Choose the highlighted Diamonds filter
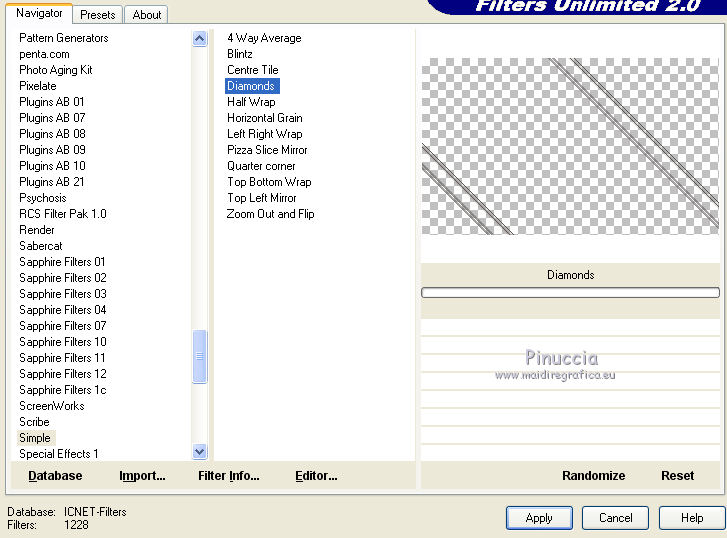The image size is (727, 538). click(252, 86)
